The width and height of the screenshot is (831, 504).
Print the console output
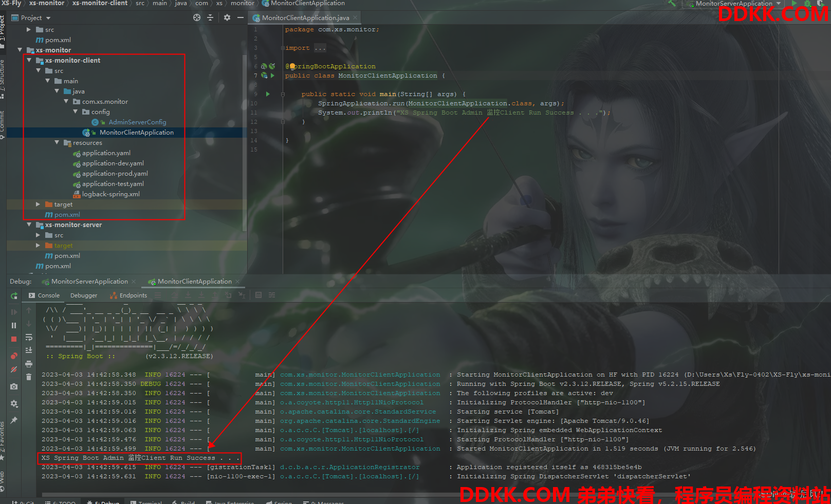(x=29, y=364)
